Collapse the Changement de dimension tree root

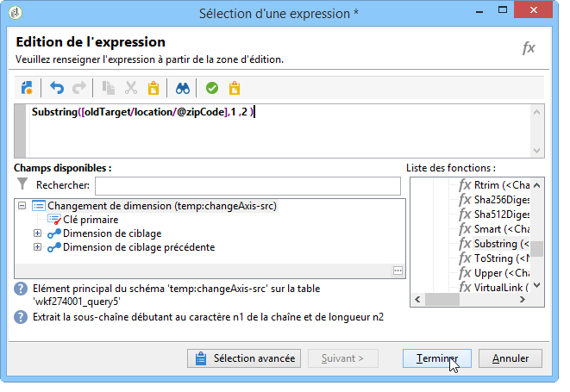[x=22, y=206]
